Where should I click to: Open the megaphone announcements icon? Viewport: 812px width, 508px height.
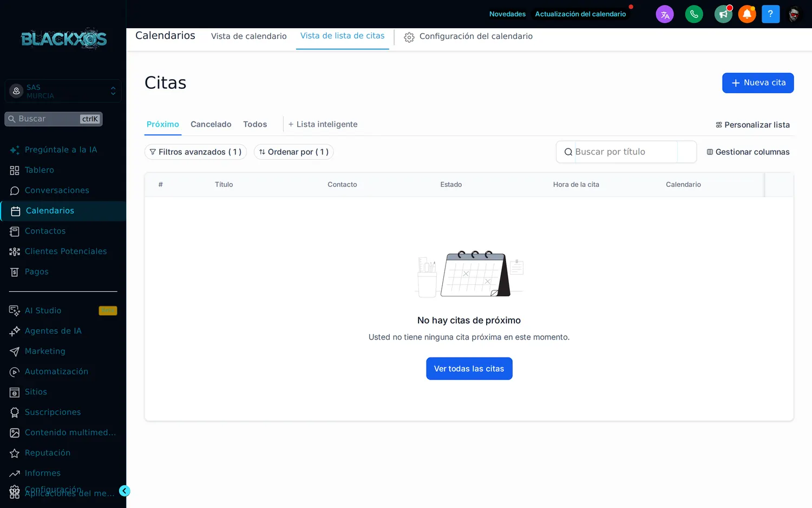(723, 14)
